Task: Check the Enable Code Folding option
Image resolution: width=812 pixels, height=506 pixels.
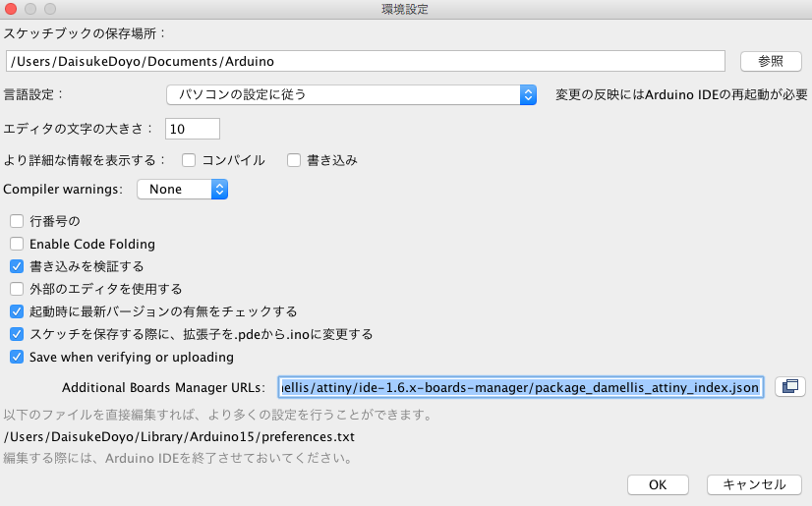Action: tap(17, 244)
